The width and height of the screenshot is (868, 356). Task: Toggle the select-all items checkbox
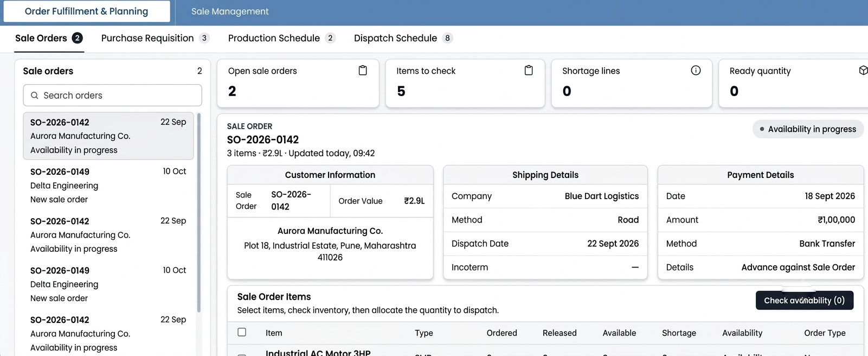242,332
